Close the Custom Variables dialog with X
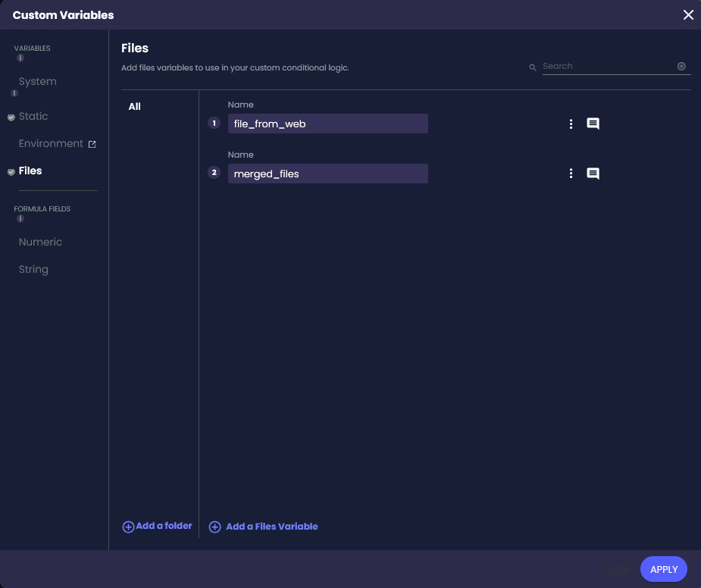Viewport: 701px width, 588px height. [688, 14]
